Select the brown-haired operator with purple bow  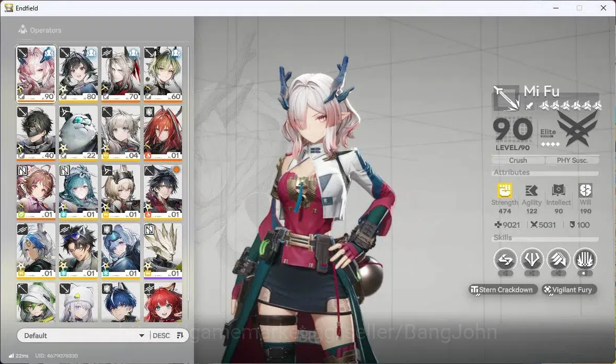coord(36,192)
